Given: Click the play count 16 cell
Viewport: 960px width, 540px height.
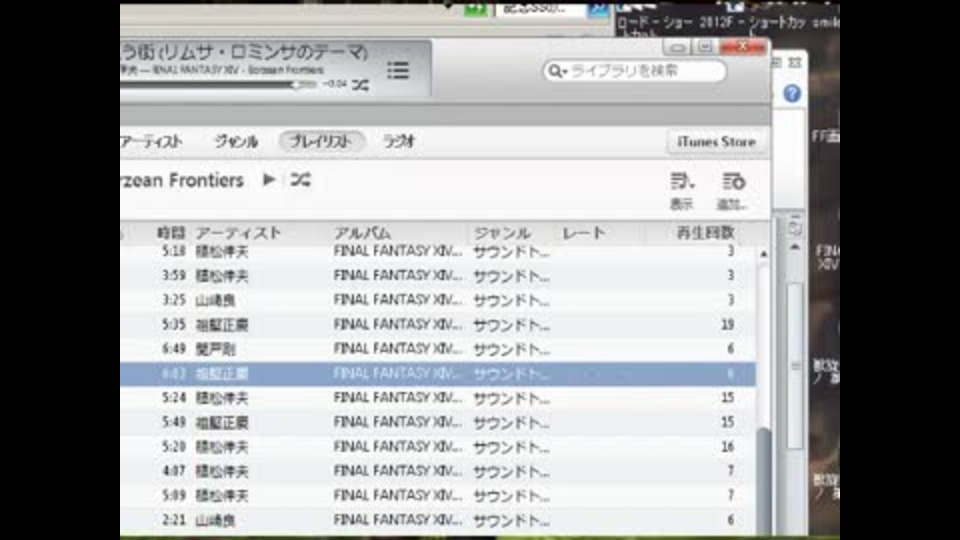Looking at the screenshot, I should coord(727,447).
